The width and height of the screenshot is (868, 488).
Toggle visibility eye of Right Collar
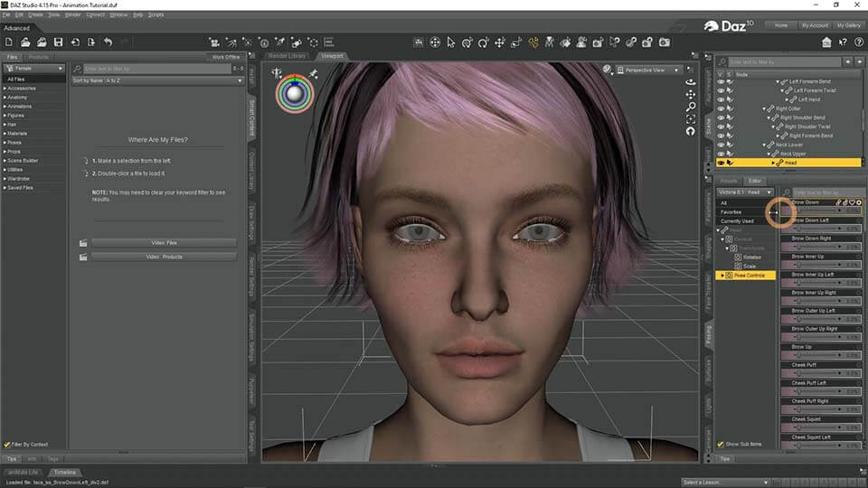click(721, 108)
